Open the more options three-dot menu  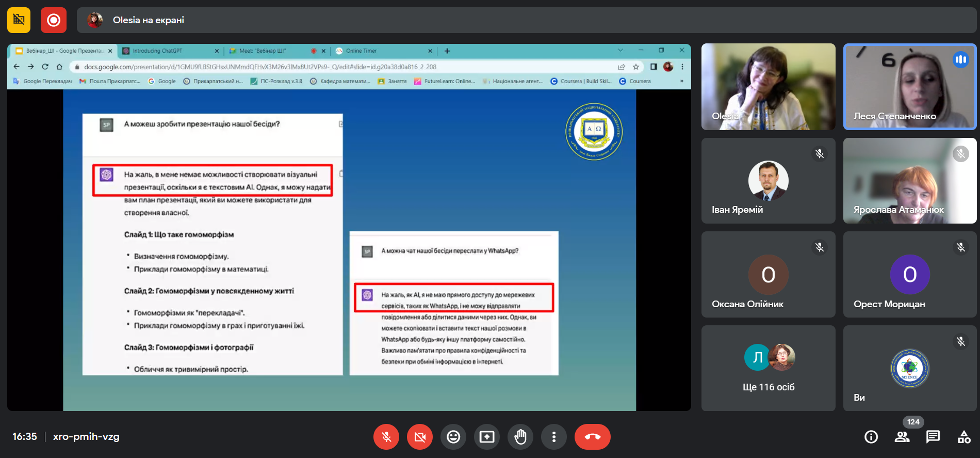554,437
